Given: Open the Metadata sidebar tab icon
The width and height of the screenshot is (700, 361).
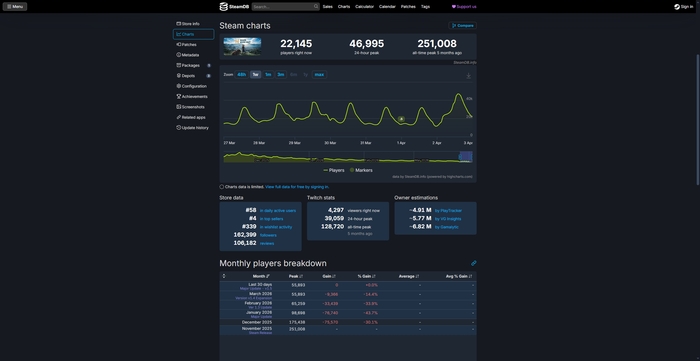Looking at the screenshot, I should pyautogui.click(x=179, y=55).
